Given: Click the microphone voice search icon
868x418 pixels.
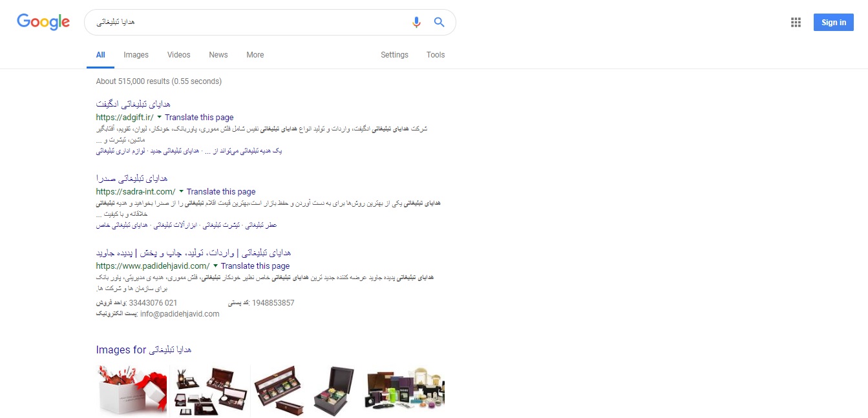Looking at the screenshot, I should (416, 23).
